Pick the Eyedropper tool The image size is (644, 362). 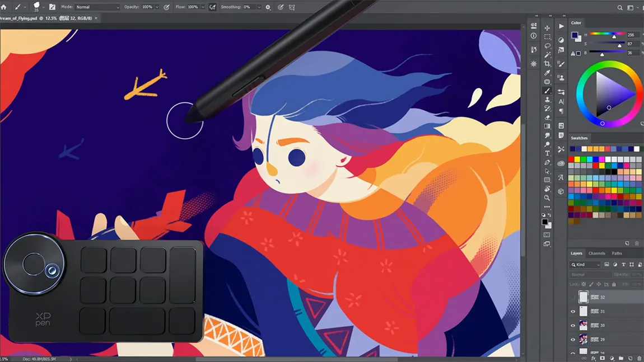pyautogui.click(x=547, y=73)
